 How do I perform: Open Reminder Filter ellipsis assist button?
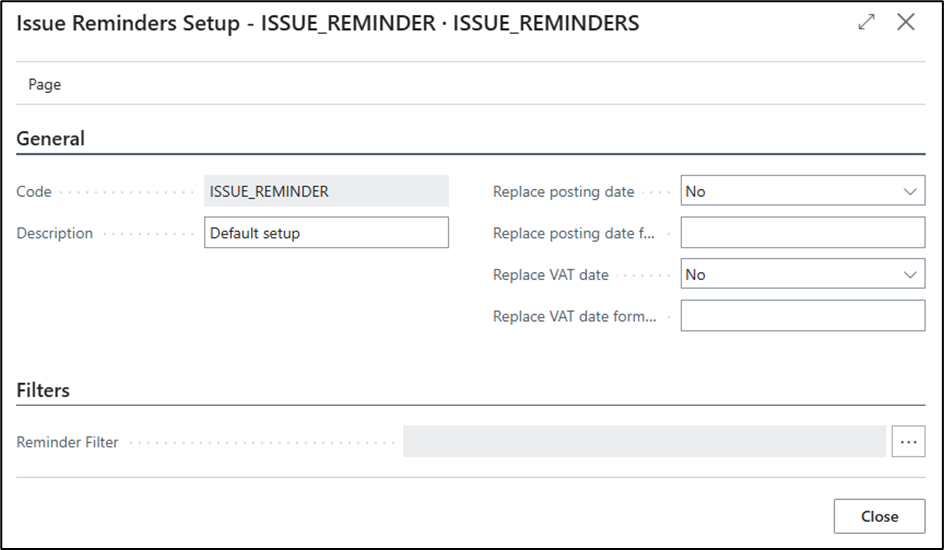[x=908, y=441]
